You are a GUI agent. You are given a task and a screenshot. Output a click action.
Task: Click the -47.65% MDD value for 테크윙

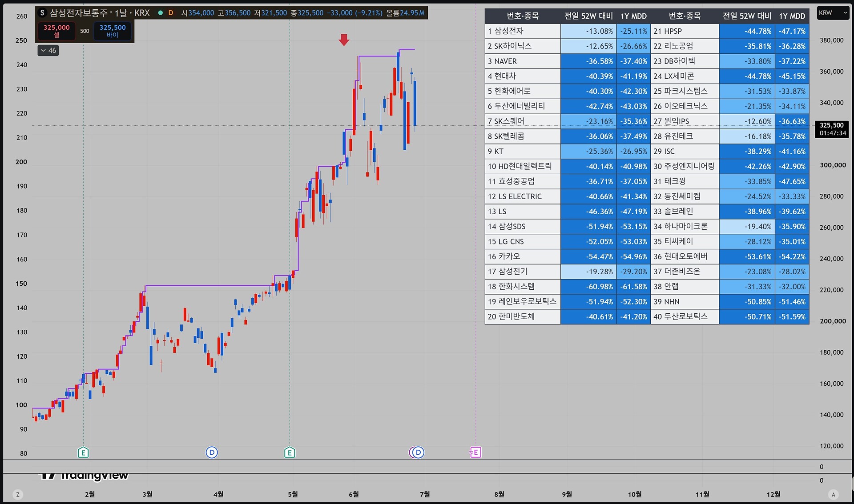792,181
